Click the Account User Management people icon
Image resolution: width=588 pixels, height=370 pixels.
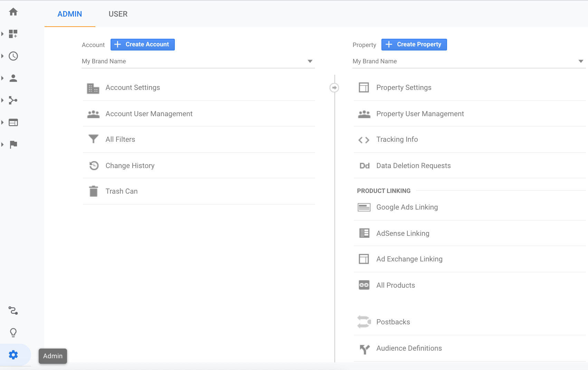(93, 114)
